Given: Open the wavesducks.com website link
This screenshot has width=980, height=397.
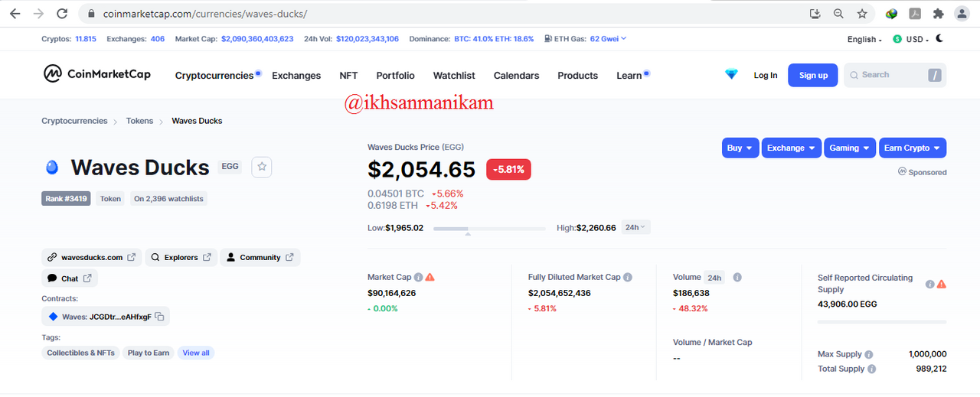Looking at the screenshot, I should 92,257.
